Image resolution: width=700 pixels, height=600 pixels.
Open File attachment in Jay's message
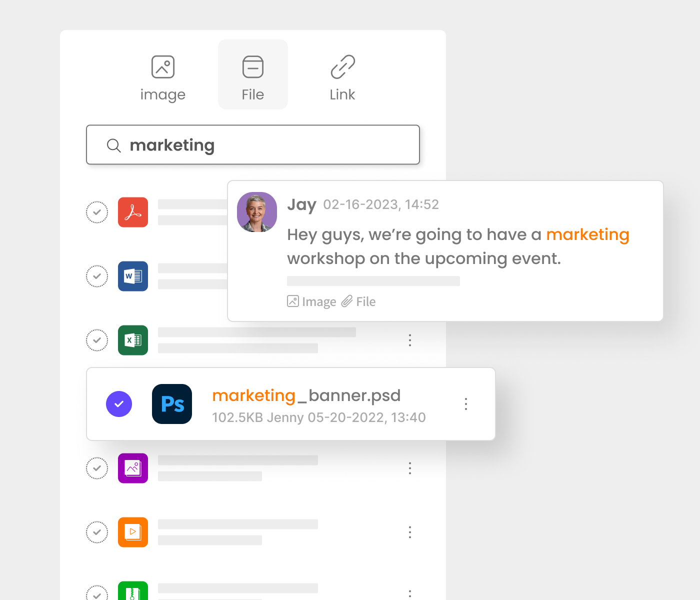pyautogui.click(x=358, y=301)
